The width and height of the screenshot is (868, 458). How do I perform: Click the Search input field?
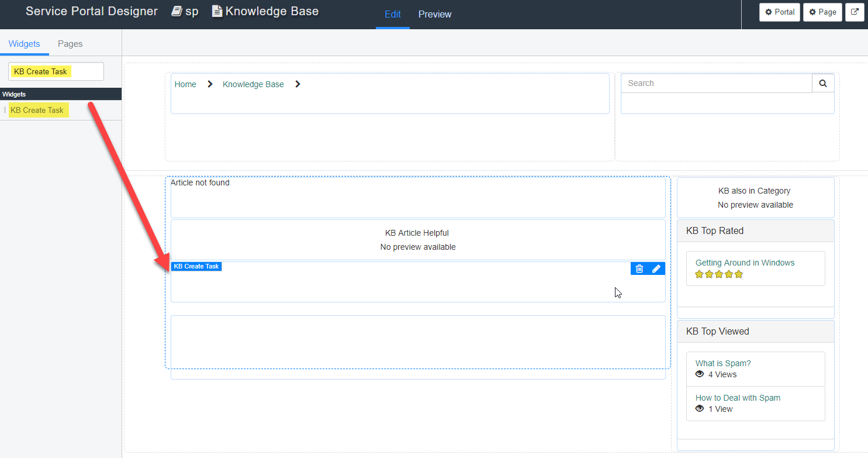[717, 83]
